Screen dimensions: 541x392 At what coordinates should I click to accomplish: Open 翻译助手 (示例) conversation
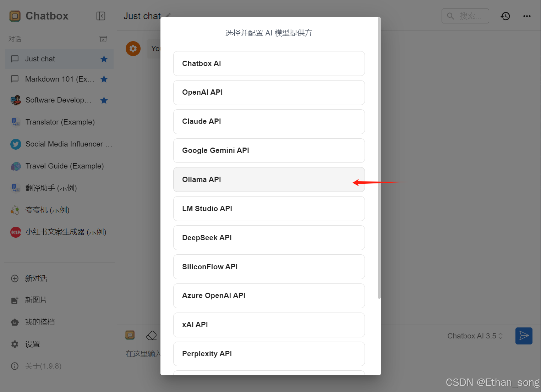point(59,188)
